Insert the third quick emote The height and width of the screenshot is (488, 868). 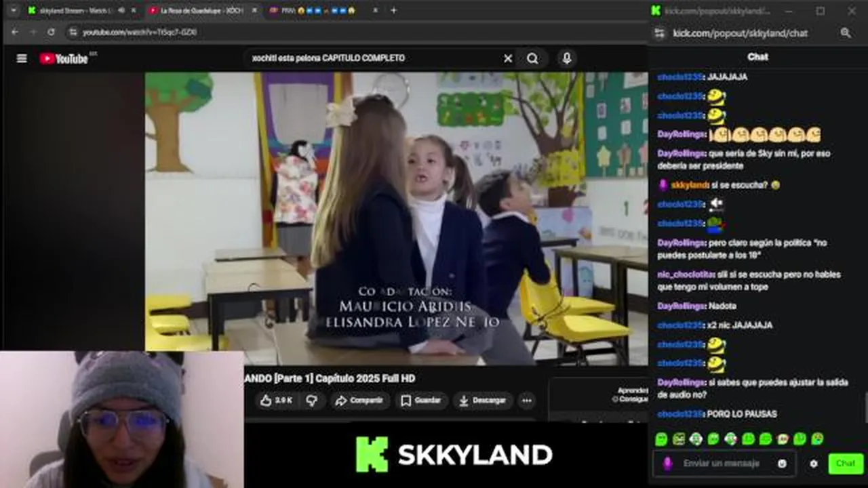(696, 439)
